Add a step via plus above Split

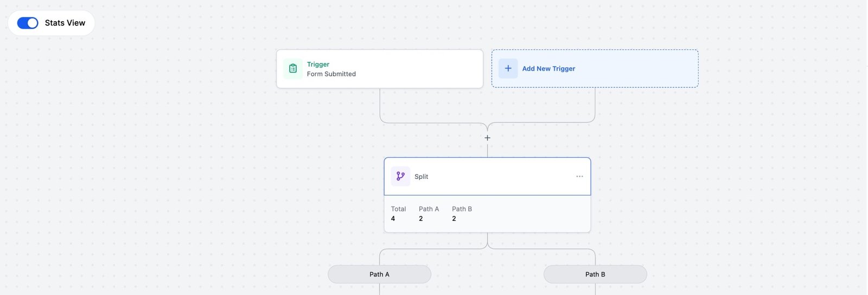487,138
